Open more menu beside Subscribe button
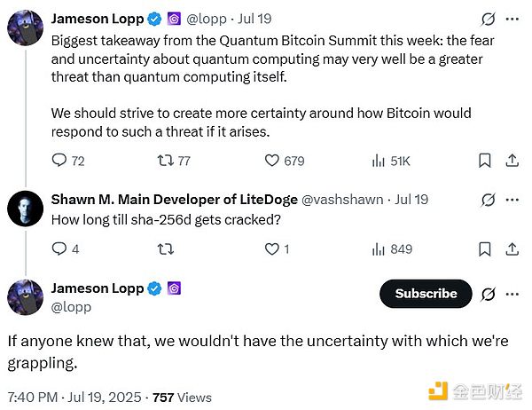 [512, 294]
